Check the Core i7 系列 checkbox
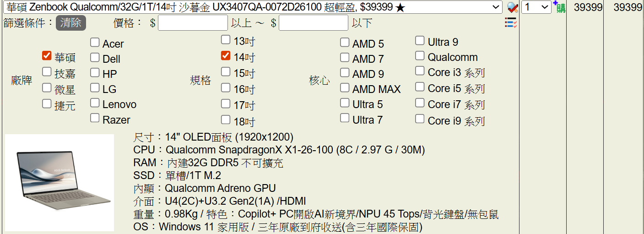The height and width of the screenshot is (234, 644). pyautogui.click(x=420, y=103)
